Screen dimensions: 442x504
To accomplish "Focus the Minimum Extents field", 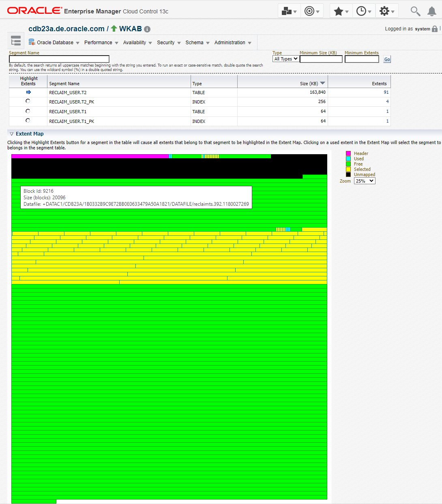I will click(362, 59).
